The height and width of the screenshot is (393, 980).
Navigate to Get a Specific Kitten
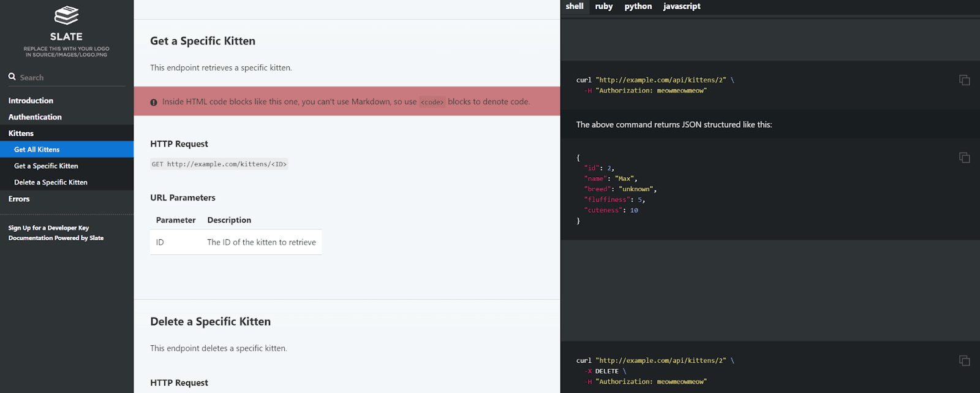tap(46, 166)
